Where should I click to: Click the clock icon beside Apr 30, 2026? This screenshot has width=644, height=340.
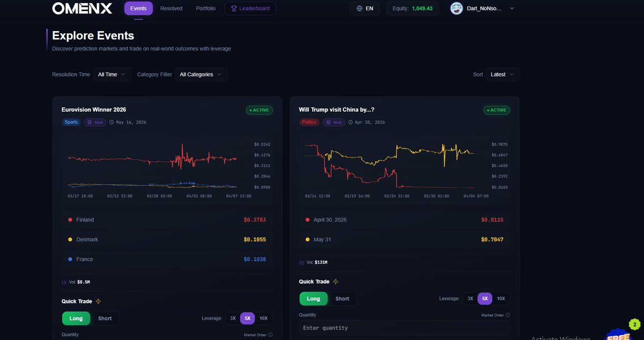(x=349, y=122)
